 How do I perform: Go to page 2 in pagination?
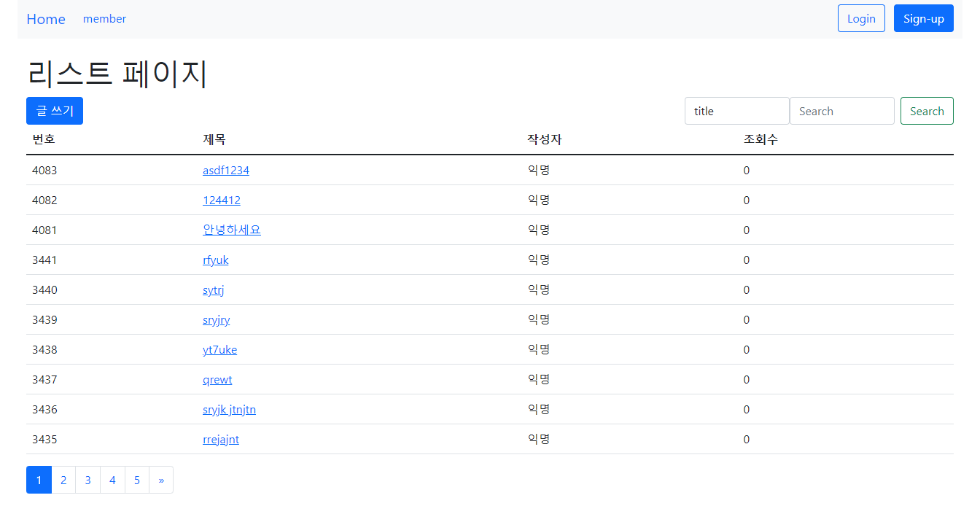pyautogui.click(x=63, y=480)
